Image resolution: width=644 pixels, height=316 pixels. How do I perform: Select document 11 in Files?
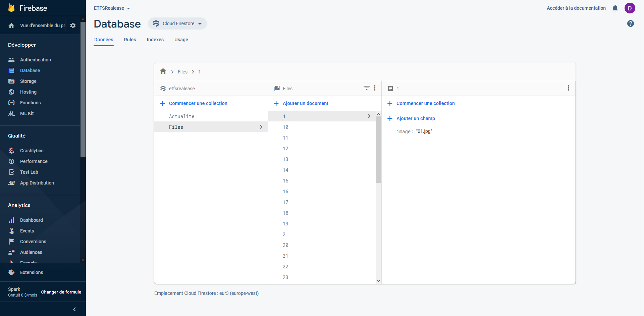[x=322, y=138]
